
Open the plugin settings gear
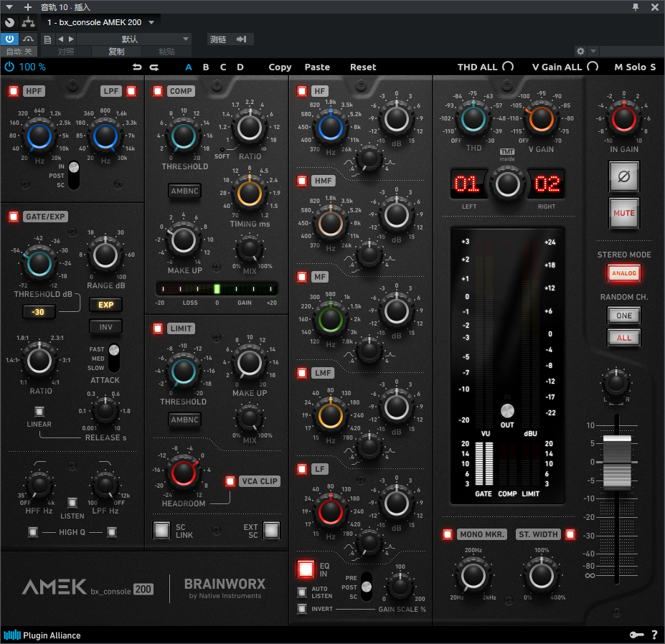point(580,52)
